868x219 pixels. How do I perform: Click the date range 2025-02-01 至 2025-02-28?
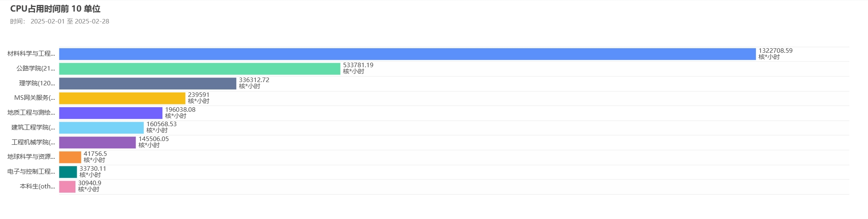70,21
